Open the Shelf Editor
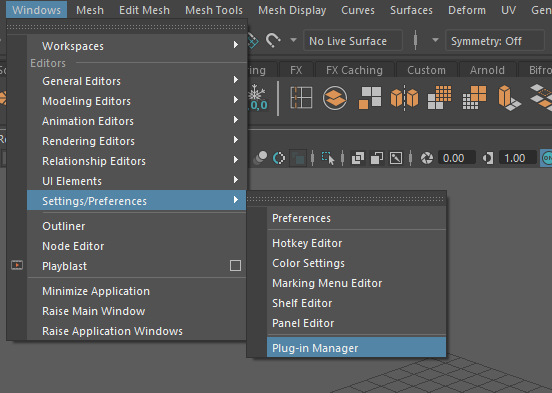The width and height of the screenshot is (552, 393). [356, 303]
